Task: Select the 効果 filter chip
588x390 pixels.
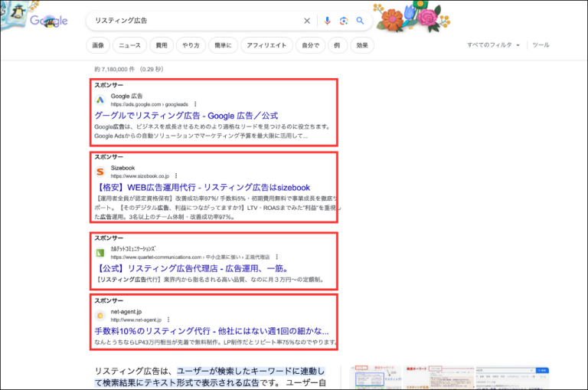Action: (362, 45)
